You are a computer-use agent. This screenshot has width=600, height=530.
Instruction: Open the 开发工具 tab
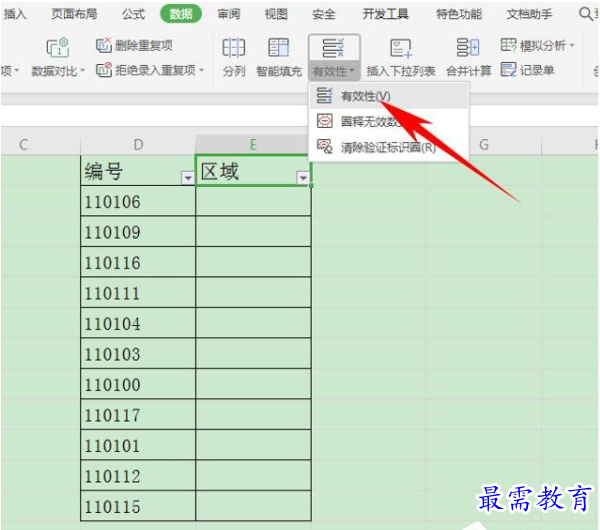coord(385,14)
